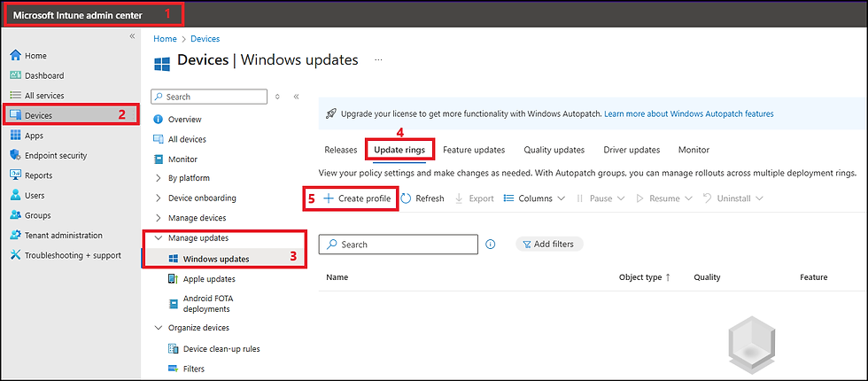This screenshot has height=381, width=868.
Task: Collapse the Devices sub-menu pane
Action: pyautogui.click(x=296, y=97)
